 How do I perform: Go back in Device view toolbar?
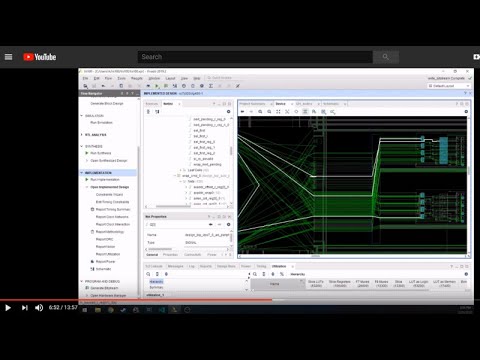click(x=242, y=112)
